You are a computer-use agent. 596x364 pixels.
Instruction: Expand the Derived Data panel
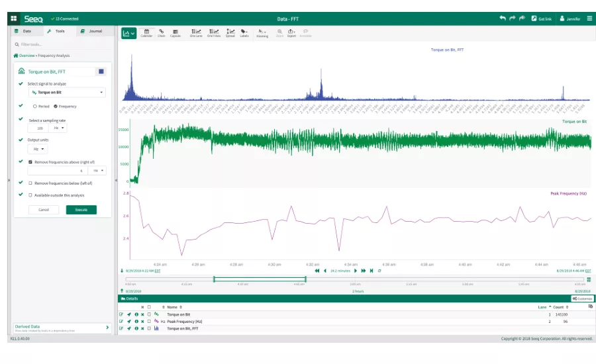click(x=62, y=328)
